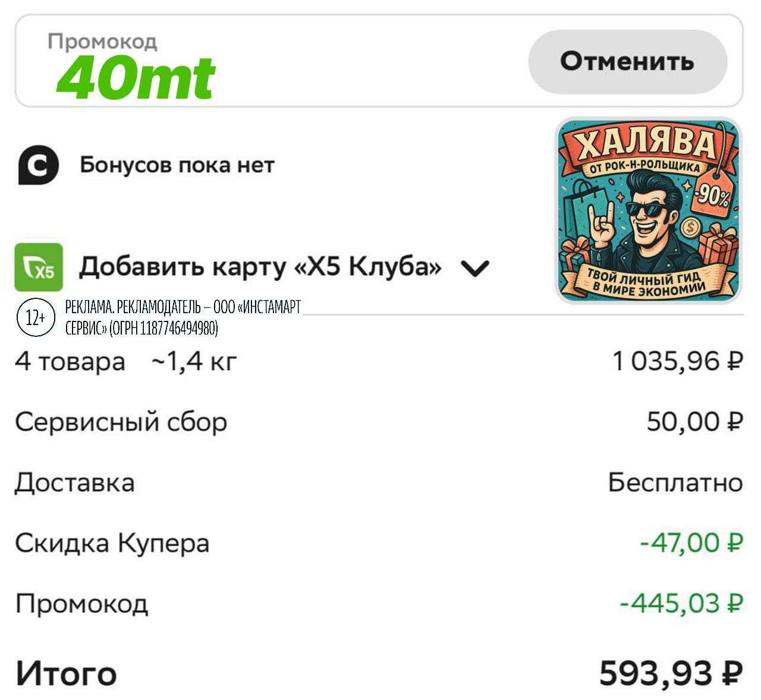Click the -445,03 ₽ promo discount amount

point(681,604)
